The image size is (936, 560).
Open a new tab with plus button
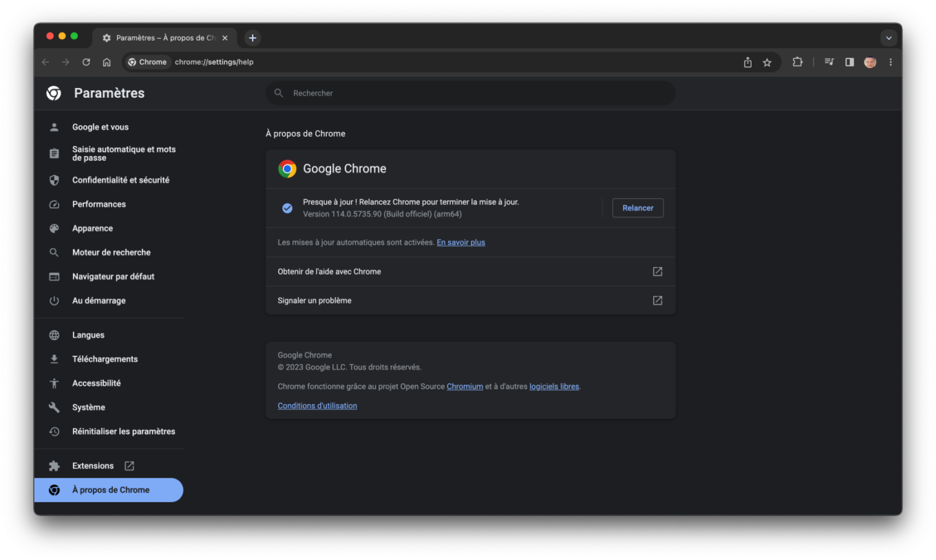[253, 38]
